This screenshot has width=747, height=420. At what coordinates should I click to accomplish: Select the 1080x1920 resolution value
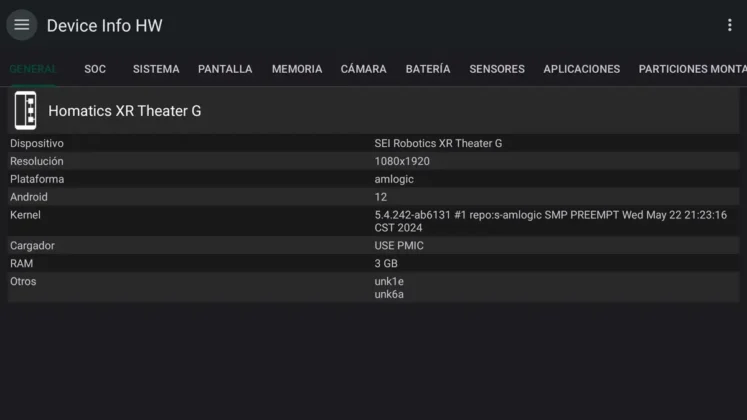(402, 161)
